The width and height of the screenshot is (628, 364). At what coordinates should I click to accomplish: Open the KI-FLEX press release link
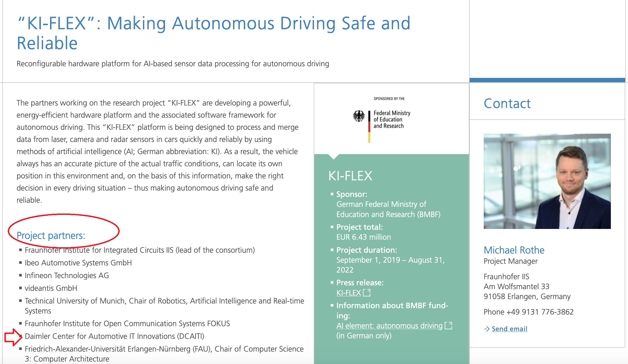tap(349, 293)
